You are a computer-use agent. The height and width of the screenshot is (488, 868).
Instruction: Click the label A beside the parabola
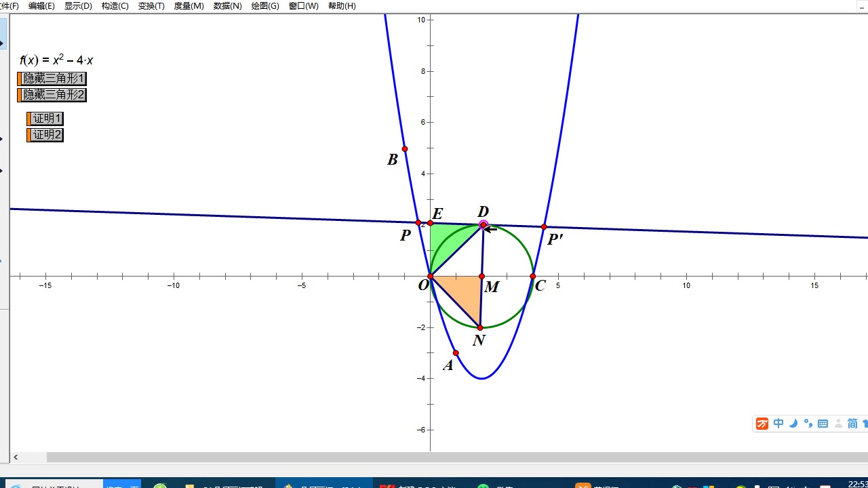[448, 365]
